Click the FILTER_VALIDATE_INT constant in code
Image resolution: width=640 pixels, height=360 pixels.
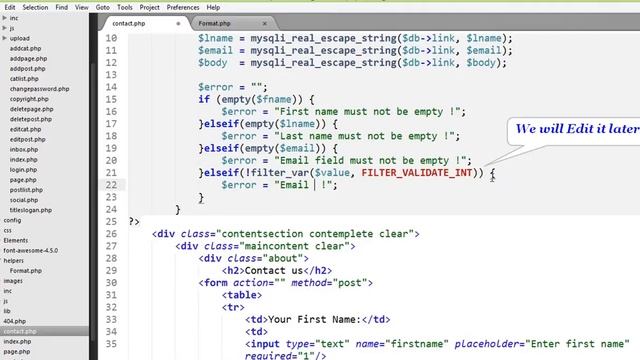(417, 173)
